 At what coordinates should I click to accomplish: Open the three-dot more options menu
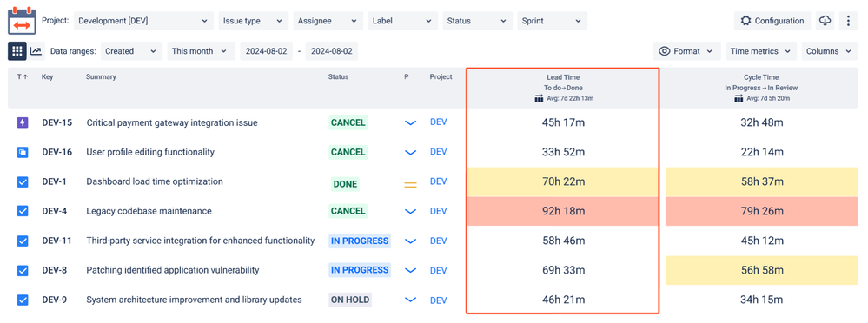click(849, 21)
